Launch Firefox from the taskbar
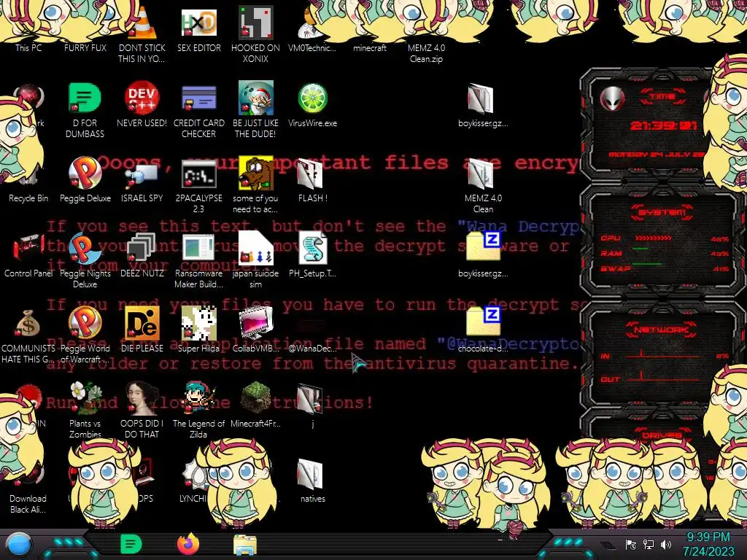747x560 pixels. 188,544
